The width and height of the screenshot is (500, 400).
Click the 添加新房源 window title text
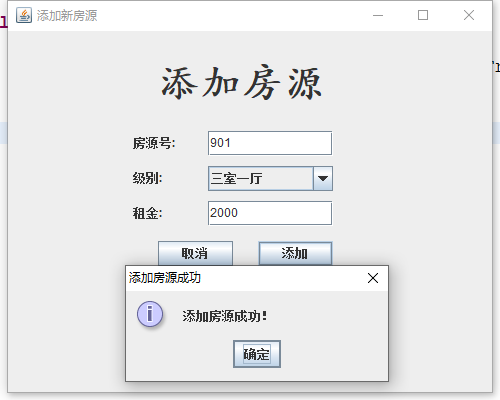67,16
